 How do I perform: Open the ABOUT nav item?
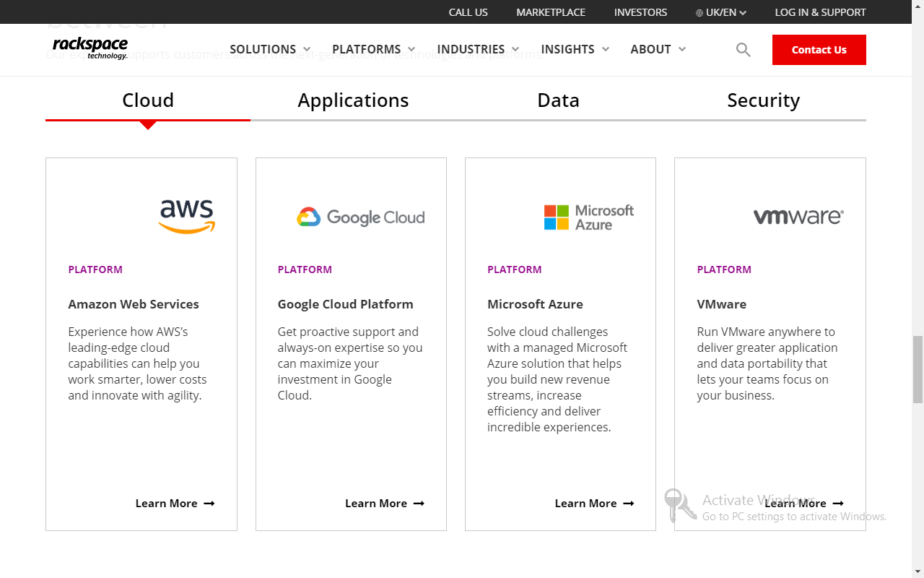tap(650, 49)
